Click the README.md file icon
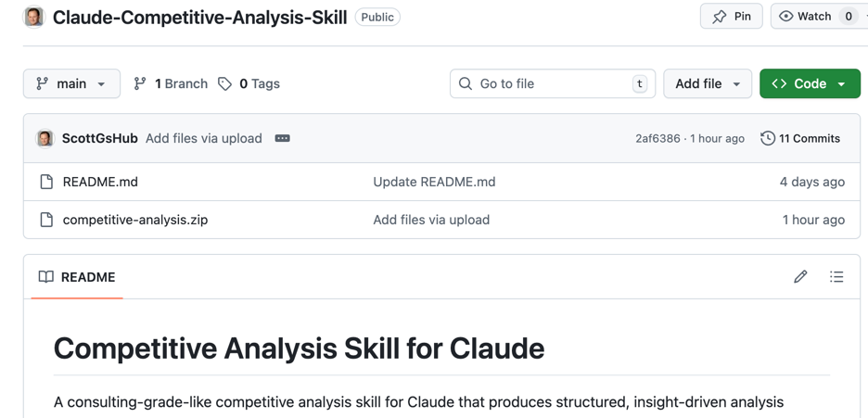The width and height of the screenshot is (868, 418). click(x=46, y=182)
